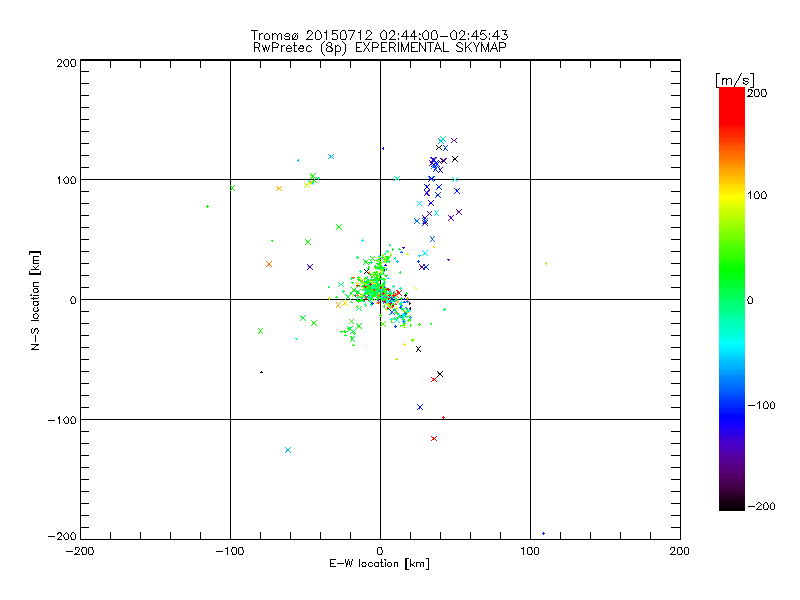Click the -100 tick label on the E-W axis
The width and height of the screenshot is (800, 600).
tap(230, 551)
